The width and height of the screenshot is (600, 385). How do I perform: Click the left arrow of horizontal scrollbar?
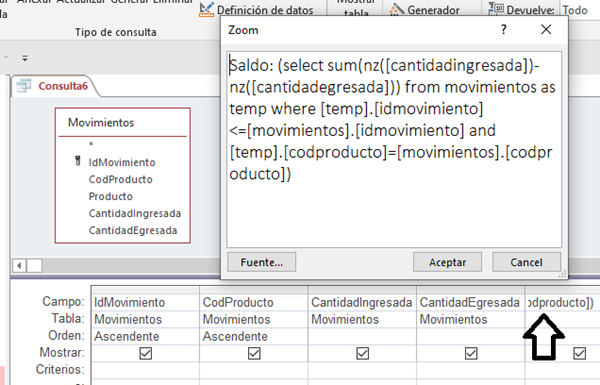(19, 266)
